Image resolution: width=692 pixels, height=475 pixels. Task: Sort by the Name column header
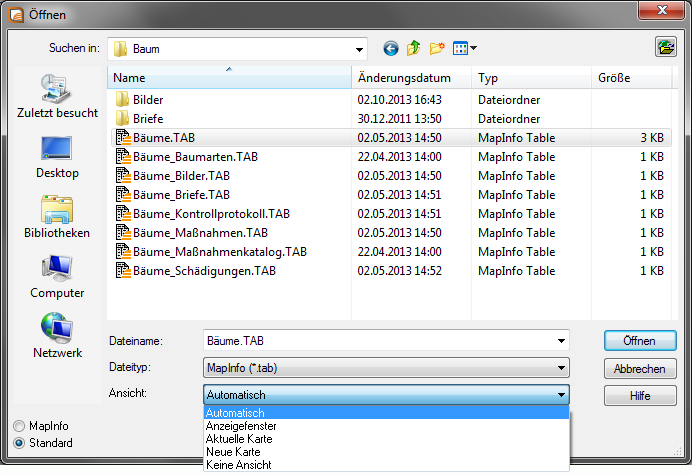(x=229, y=78)
